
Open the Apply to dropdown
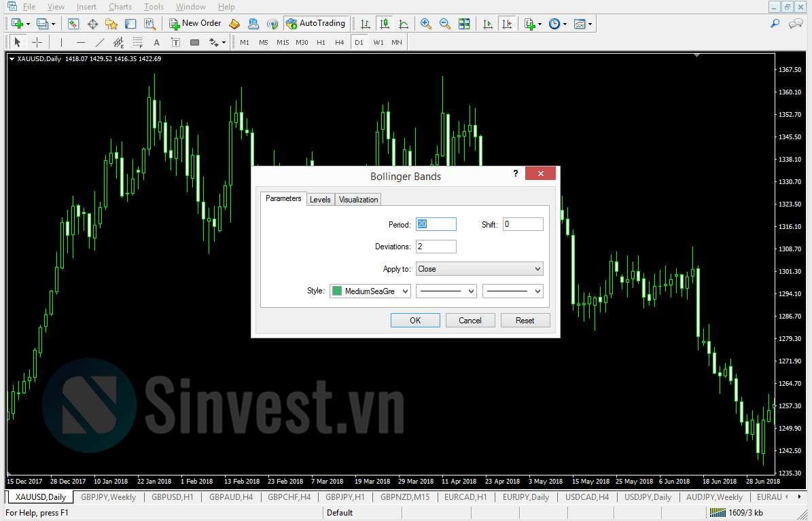(480, 269)
